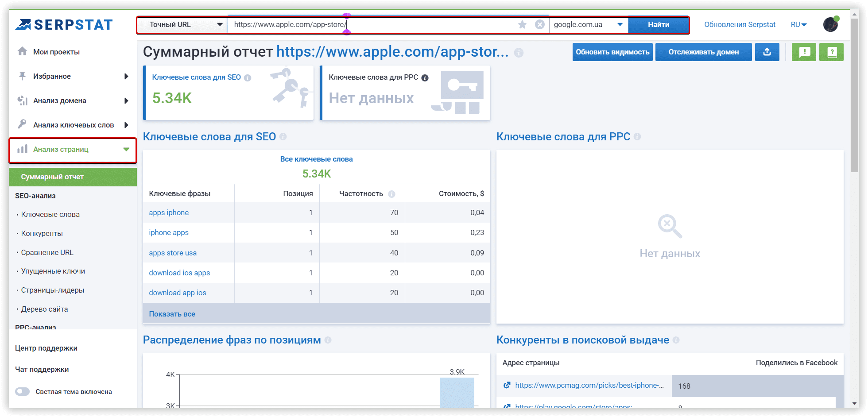
Task: Clear the search field with the X icon
Action: 540,25
